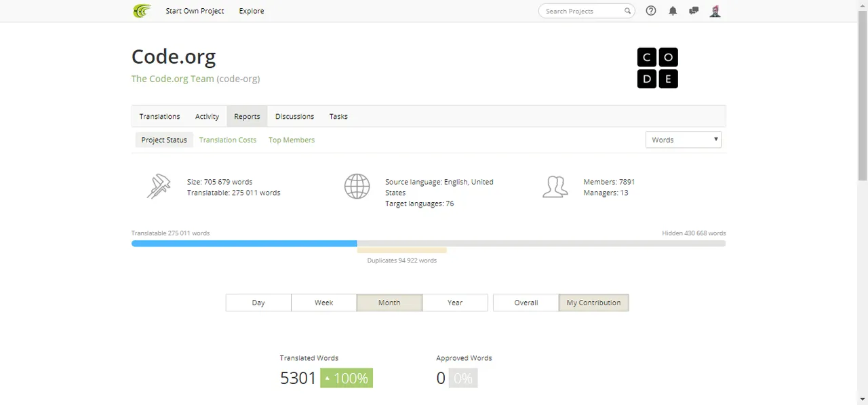
Task: Click the 'Size: 705 679 words' text
Action: click(220, 182)
